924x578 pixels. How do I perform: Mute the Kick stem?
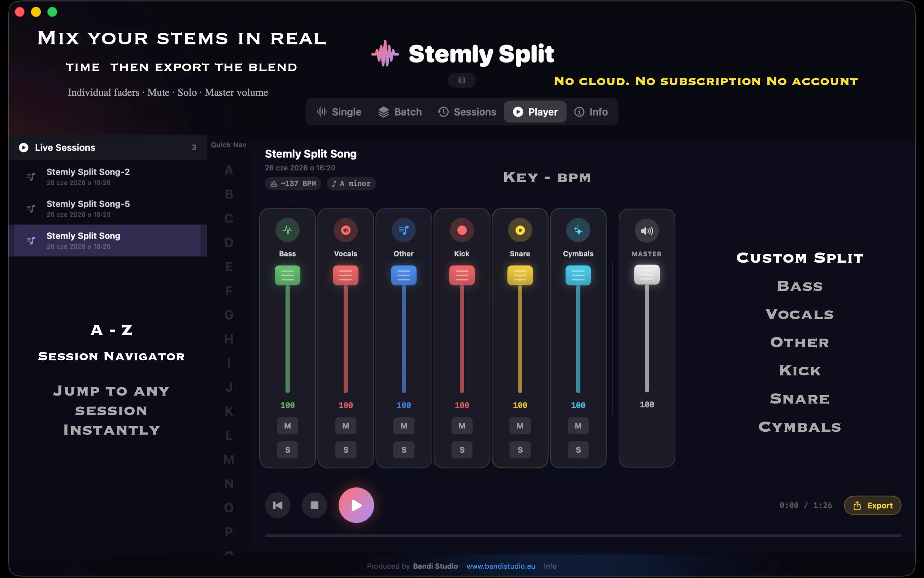pos(462,426)
